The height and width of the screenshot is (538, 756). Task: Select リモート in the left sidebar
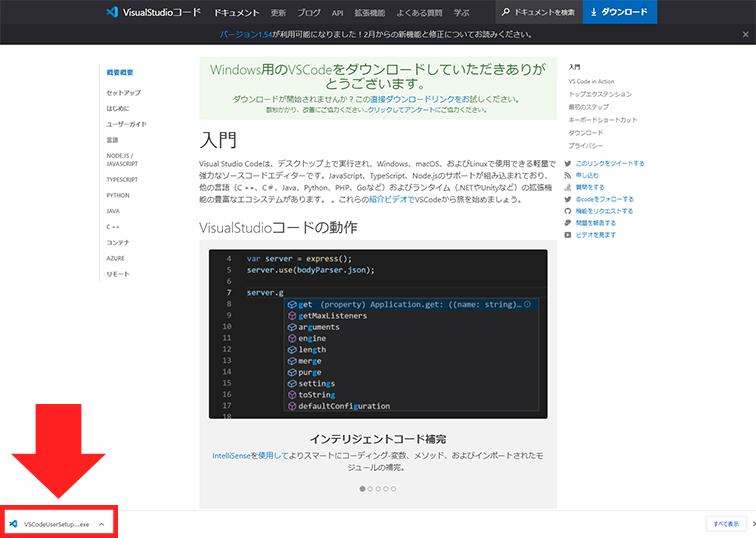pyautogui.click(x=118, y=274)
